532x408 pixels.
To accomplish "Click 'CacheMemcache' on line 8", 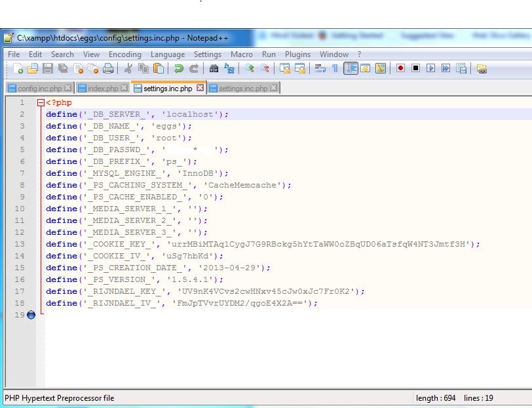I will (242, 185).
